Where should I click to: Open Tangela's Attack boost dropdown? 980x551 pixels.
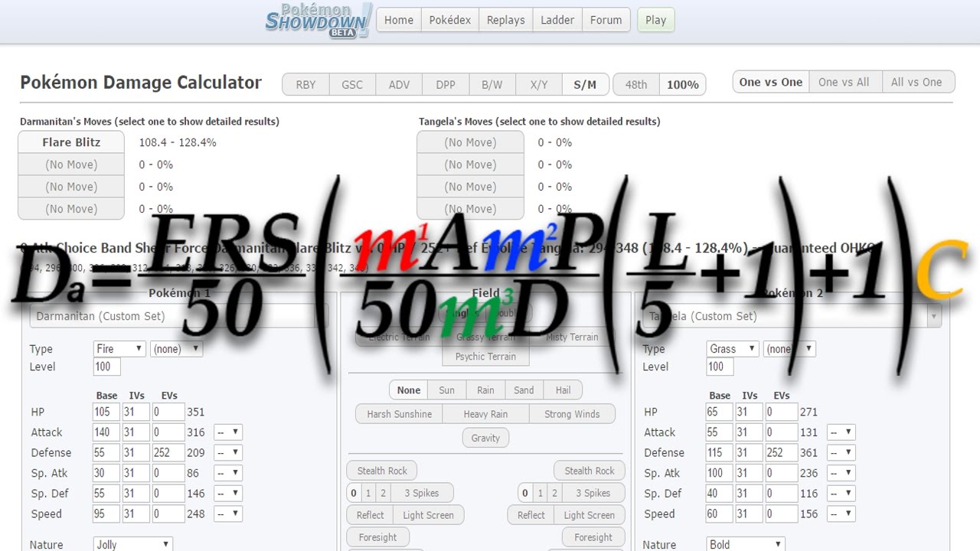tap(841, 432)
